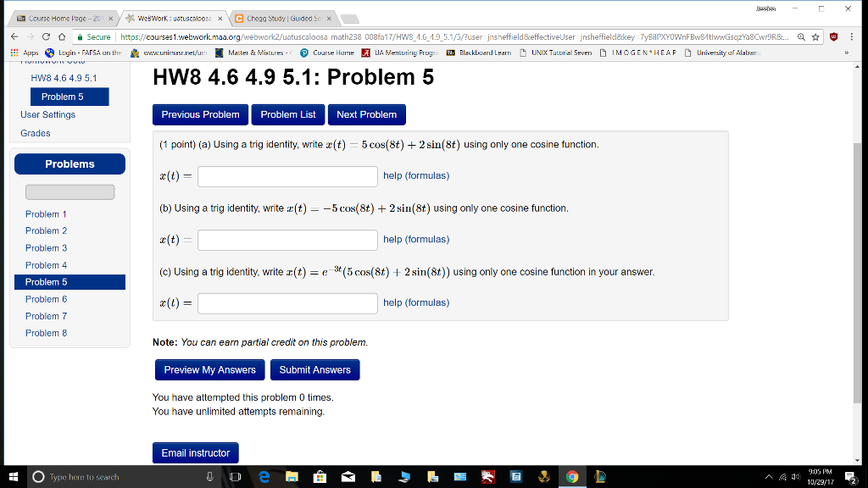
Task: Click the first x(t) answer field
Action: 287,176
